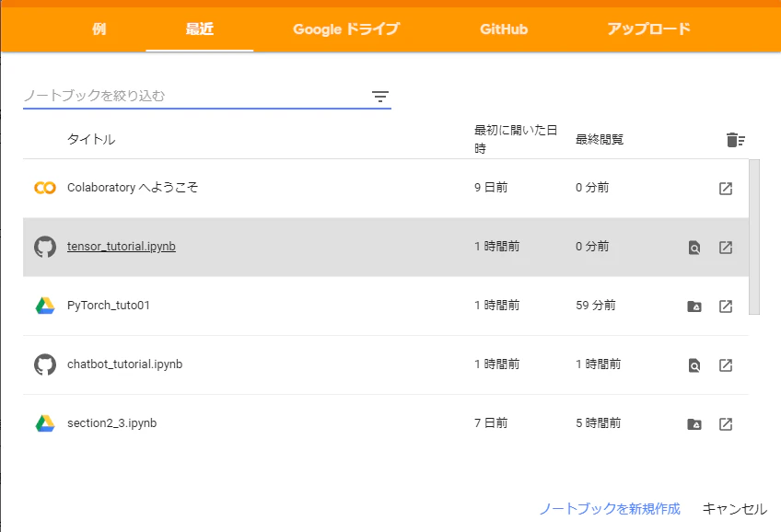Click GitHub search icon for tensor_tutorial.ipynb
781x532 pixels.
coord(694,248)
